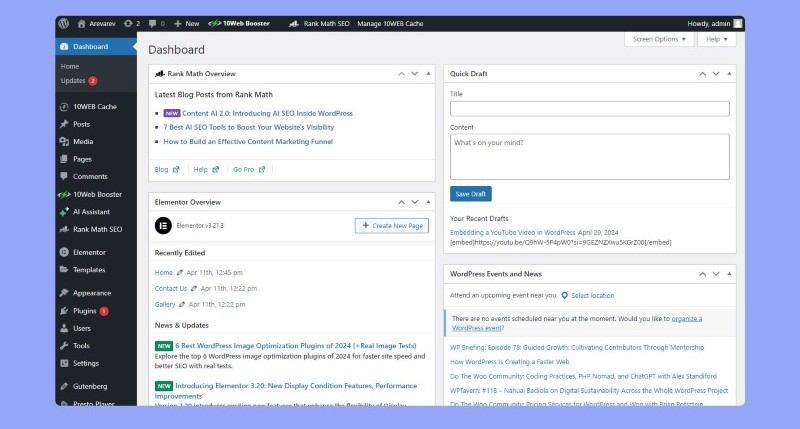Collapse the Elementor Overview panel
Screen dimensions: 800x429
(x=428, y=202)
